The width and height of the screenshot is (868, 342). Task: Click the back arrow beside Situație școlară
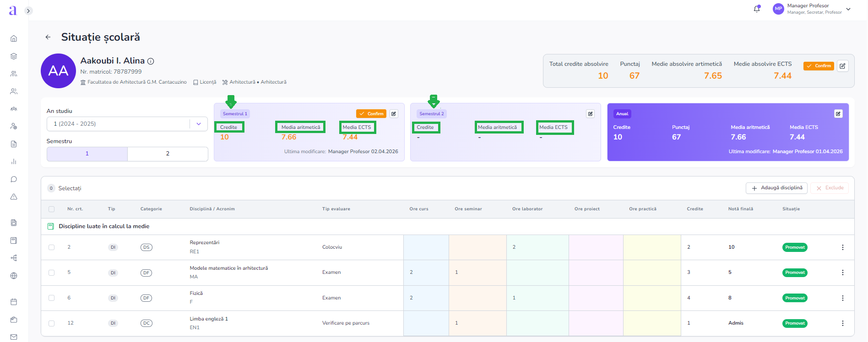point(48,37)
